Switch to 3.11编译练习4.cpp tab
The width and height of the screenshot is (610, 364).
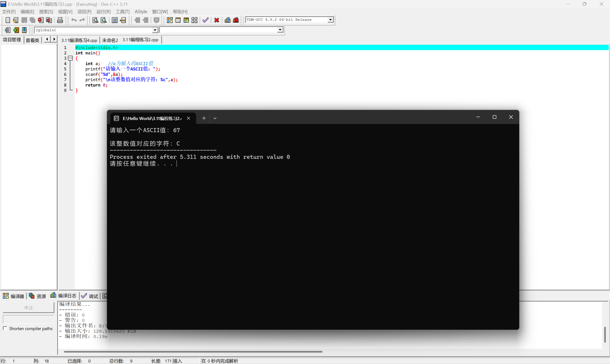79,40
